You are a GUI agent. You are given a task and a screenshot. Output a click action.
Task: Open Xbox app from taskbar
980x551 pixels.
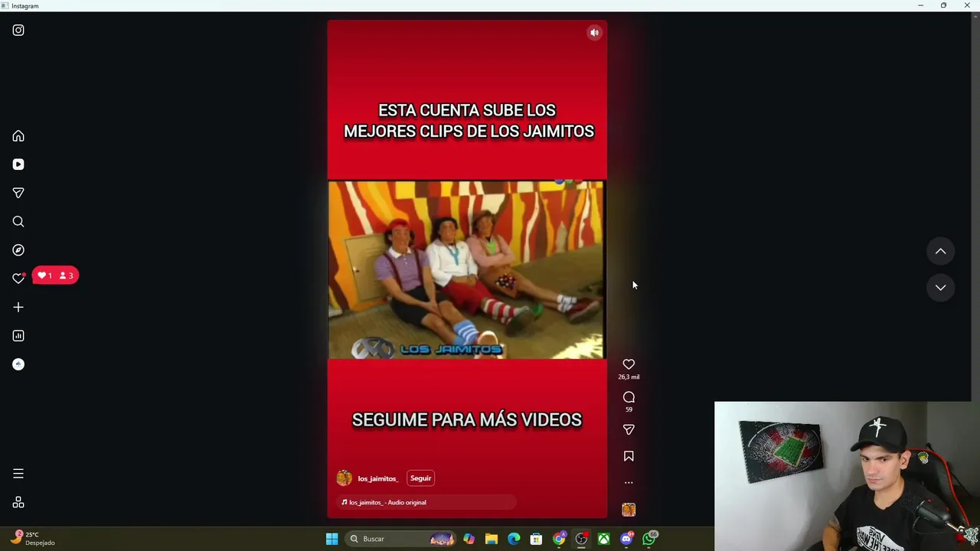click(x=604, y=539)
